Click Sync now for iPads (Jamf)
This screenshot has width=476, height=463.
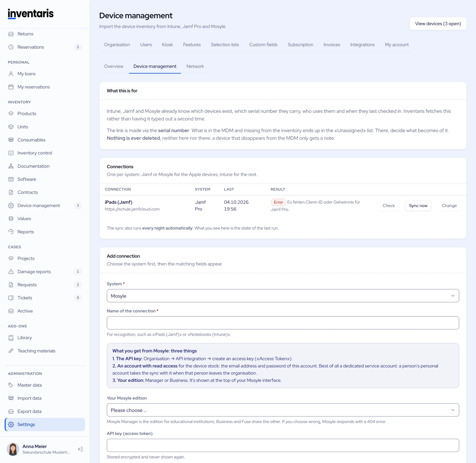click(418, 206)
